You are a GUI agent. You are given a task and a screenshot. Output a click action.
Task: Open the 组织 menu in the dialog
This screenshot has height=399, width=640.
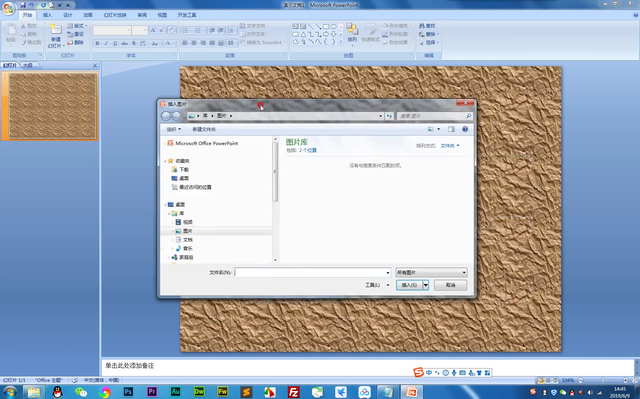(173, 129)
